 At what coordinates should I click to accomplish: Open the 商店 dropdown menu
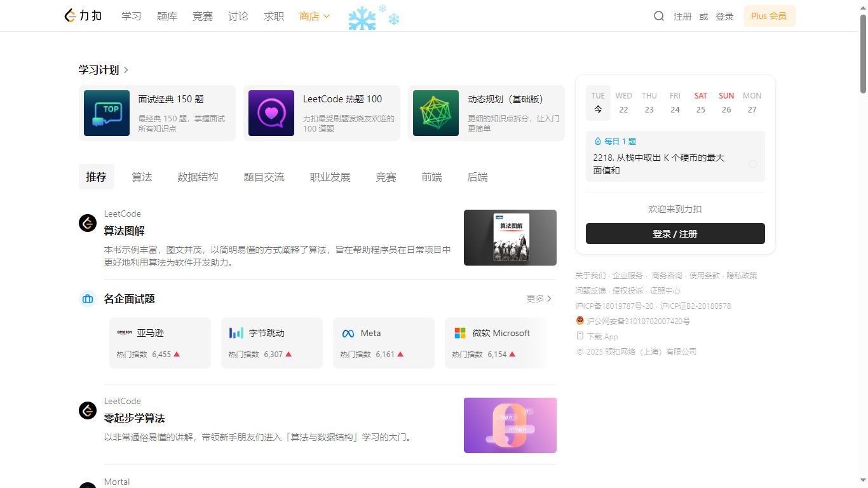pyautogui.click(x=314, y=16)
